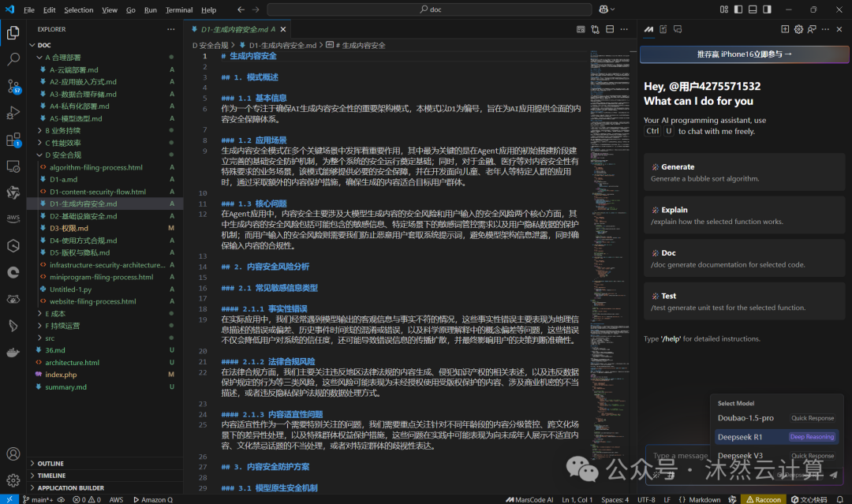
Task: Open the MarsCode chat history icon
Action: click(678, 29)
